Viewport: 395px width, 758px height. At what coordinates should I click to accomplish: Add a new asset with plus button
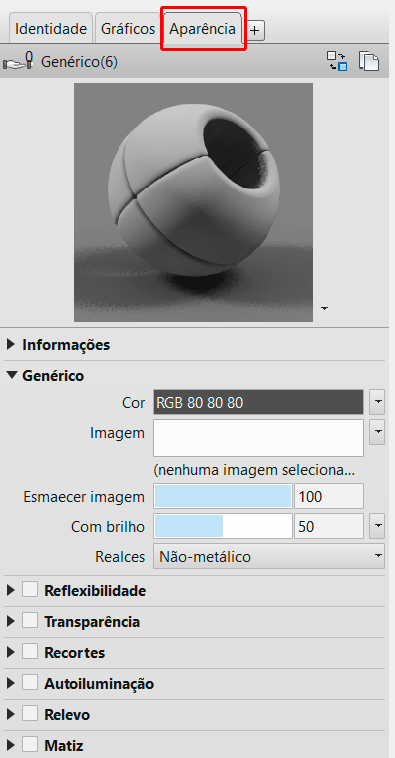(255, 31)
